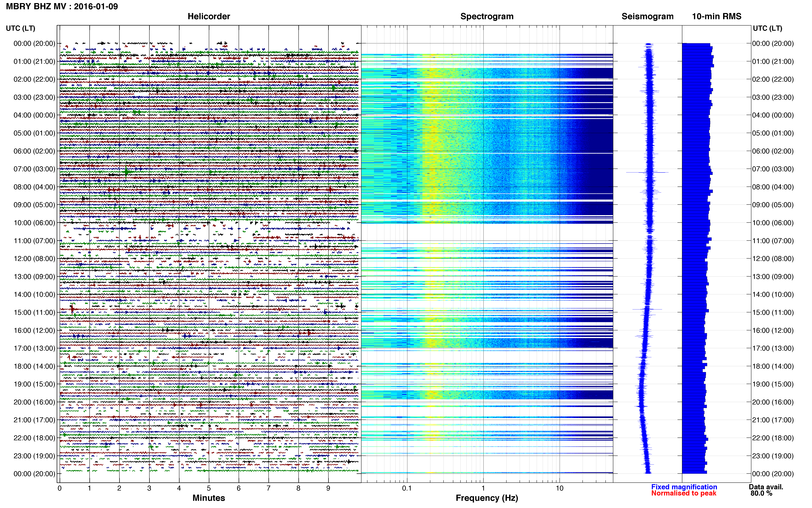Viewport: 812px width, 508px height.
Task: Click the left '01:00 (21:00)' time label
Action: 34,62
